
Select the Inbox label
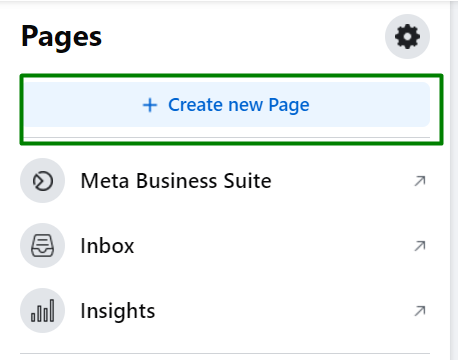click(x=107, y=246)
